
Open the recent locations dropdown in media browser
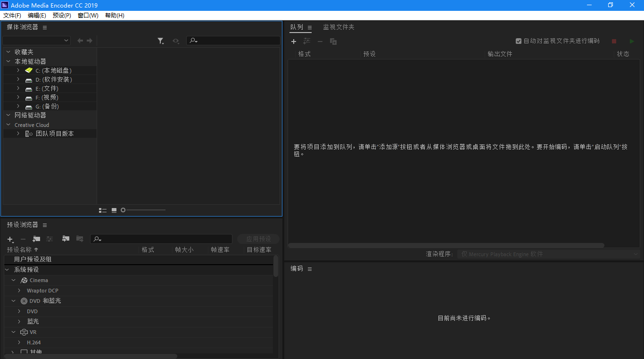[36, 41]
